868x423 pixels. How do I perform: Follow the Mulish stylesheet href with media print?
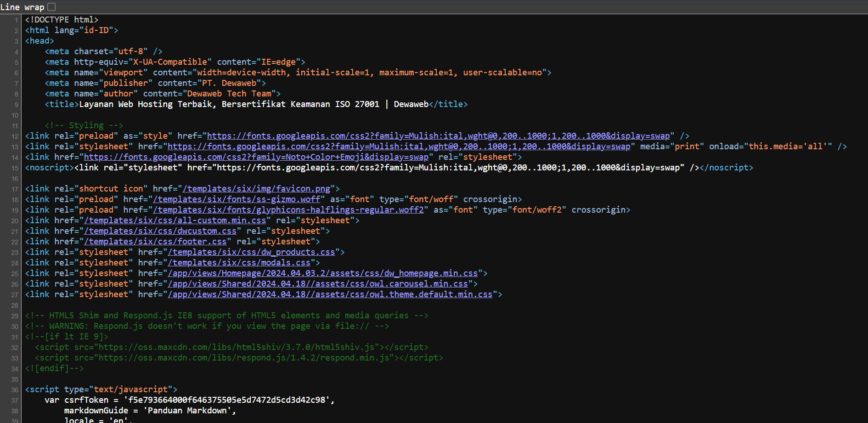point(399,147)
